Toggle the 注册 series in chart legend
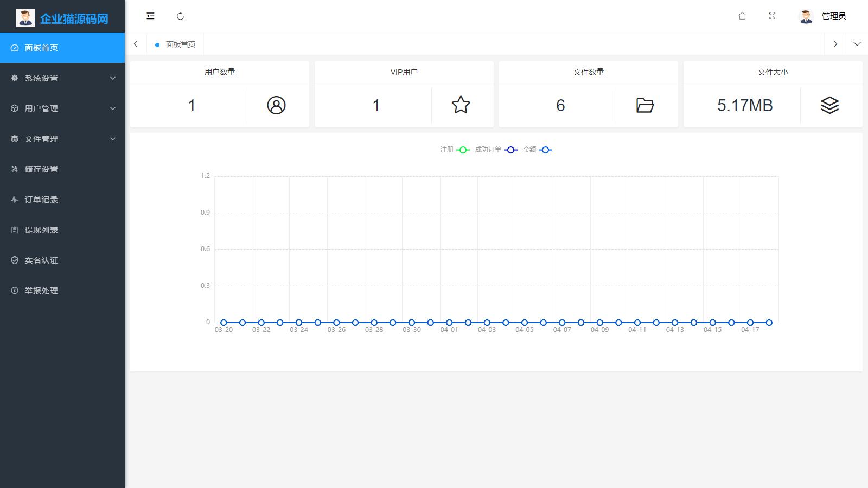Screen dimensions: 868x488 pyautogui.click(x=455, y=150)
